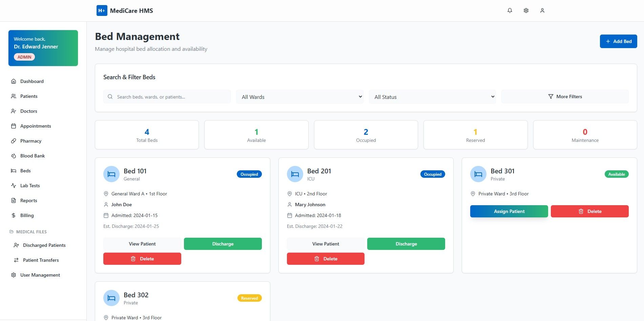
Task: Click the Bed 302 bed icon
Action: point(111,298)
